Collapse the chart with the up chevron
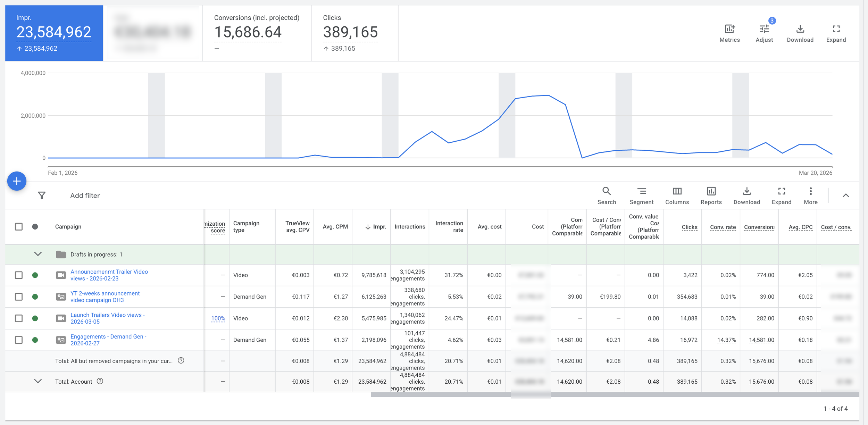The width and height of the screenshot is (868, 425). tap(846, 195)
